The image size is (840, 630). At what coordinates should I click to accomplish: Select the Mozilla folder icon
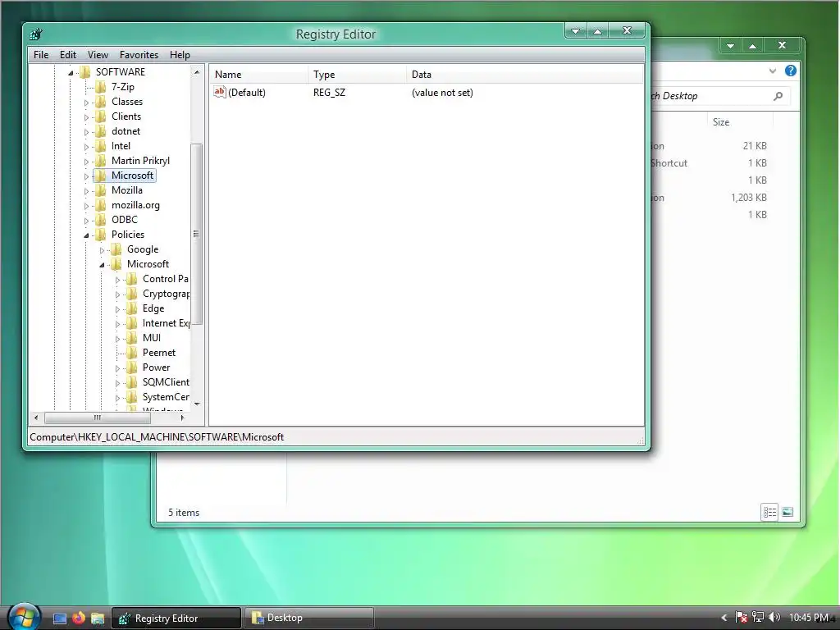tap(100, 190)
